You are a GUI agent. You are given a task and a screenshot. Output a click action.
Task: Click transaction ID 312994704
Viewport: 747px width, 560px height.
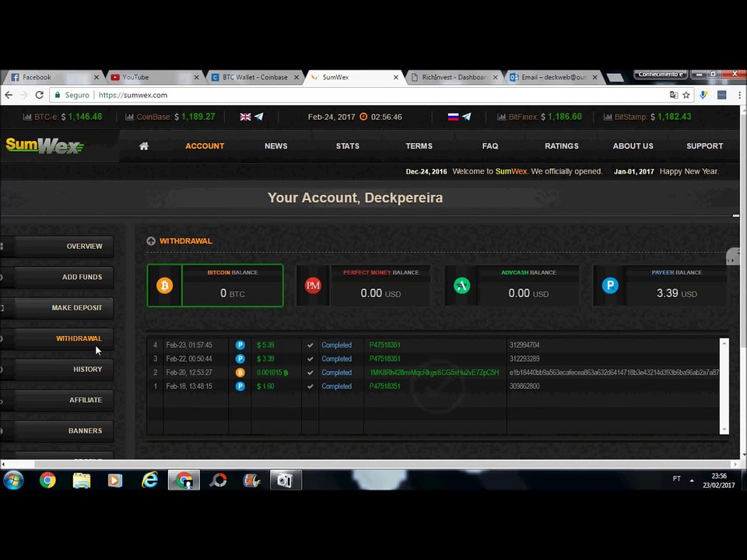pos(524,345)
